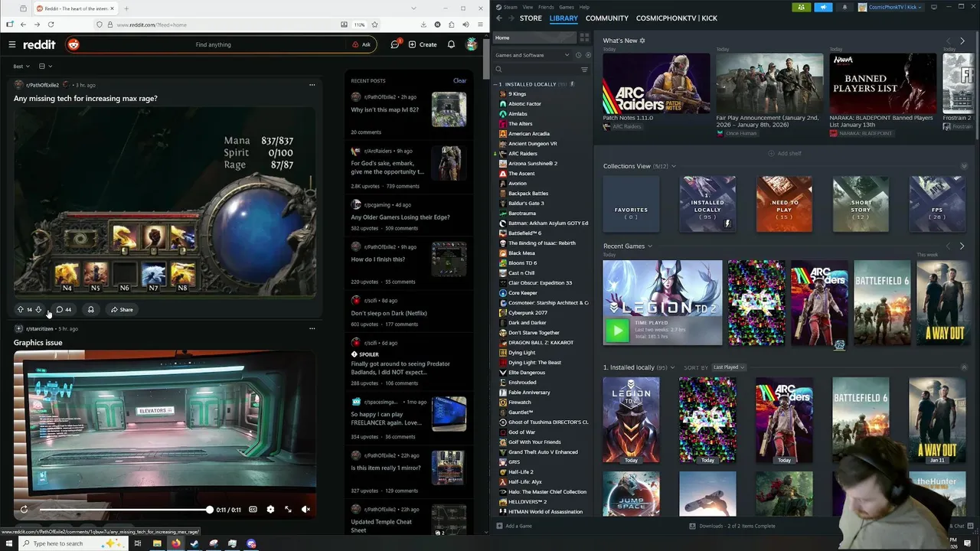This screenshot has width=980, height=551.
Task: Customize What's New with gear icon
Action: pos(642,41)
